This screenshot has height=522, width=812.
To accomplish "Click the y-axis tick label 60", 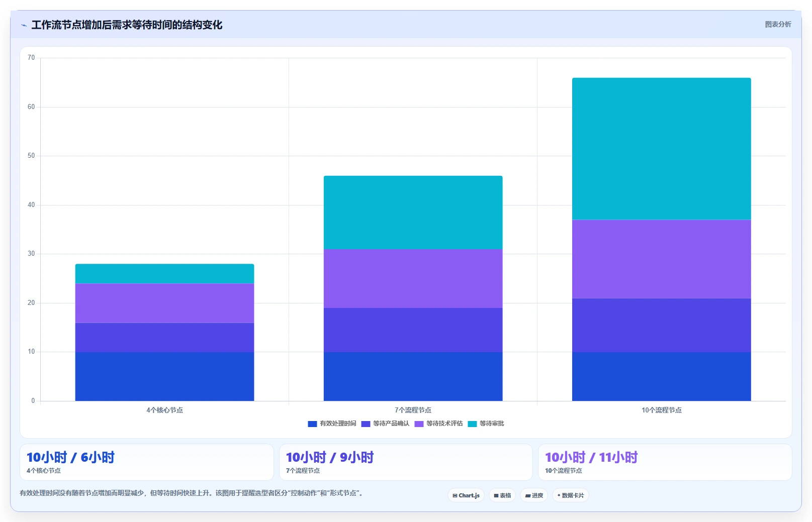I will point(31,107).
